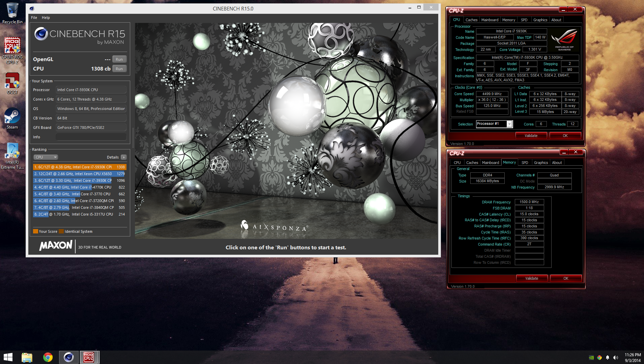This screenshot has height=364, width=644.
Task: Open CPUID ROG CPU-Z desktop shortcut
Action: tap(12, 51)
